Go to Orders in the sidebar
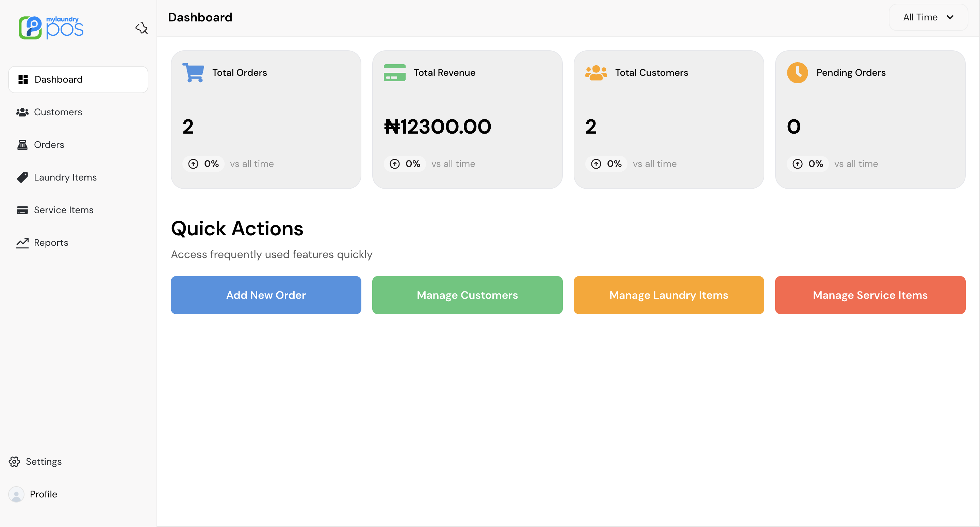The height and width of the screenshot is (527, 980). (49, 145)
